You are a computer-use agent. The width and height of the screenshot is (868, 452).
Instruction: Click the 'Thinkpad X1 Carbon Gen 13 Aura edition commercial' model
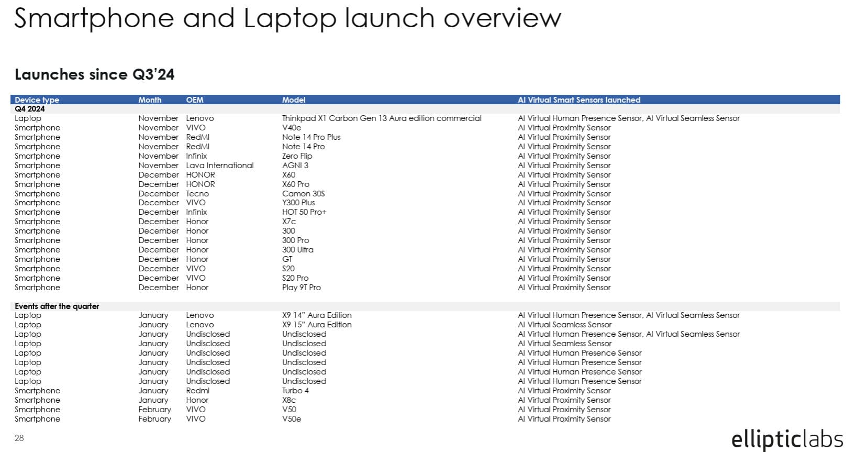382,118
